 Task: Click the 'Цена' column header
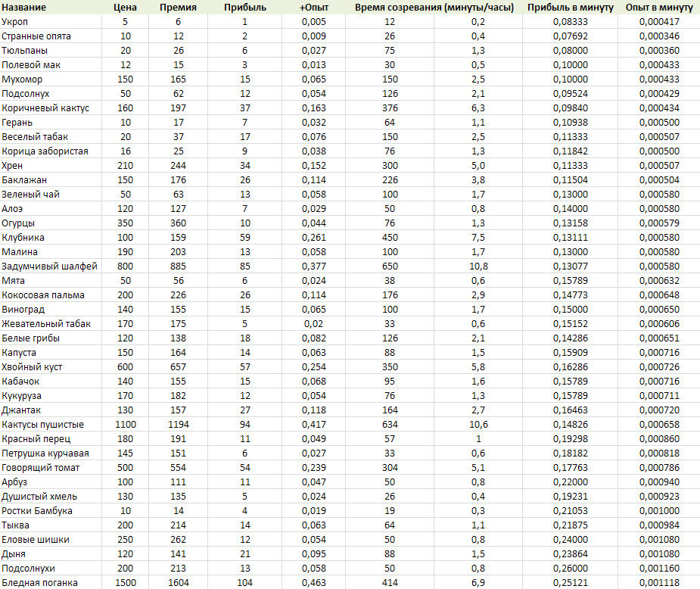[126, 8]
